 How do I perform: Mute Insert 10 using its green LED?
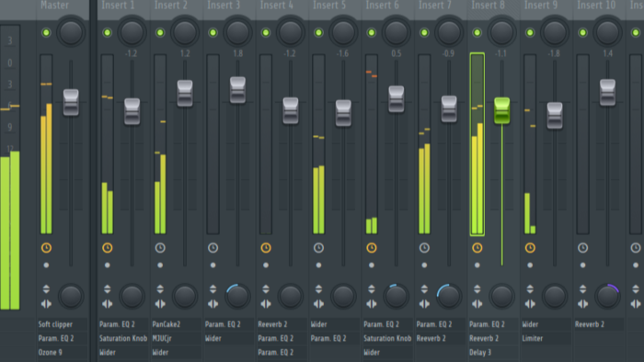click(x=582, y=32)
